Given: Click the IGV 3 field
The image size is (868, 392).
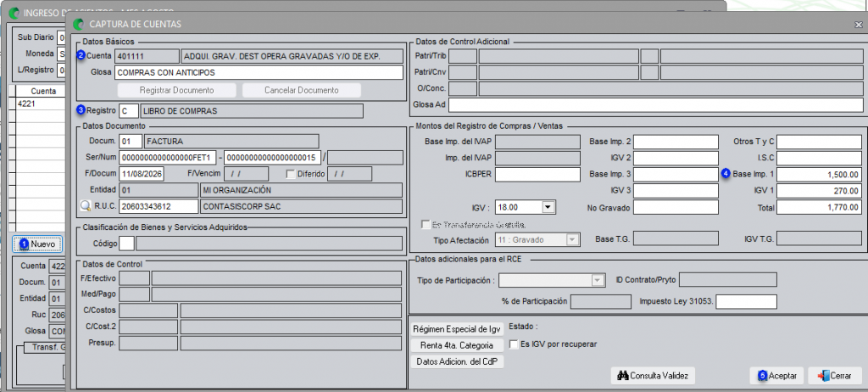Looking at the screenshot, I should 676,191.
